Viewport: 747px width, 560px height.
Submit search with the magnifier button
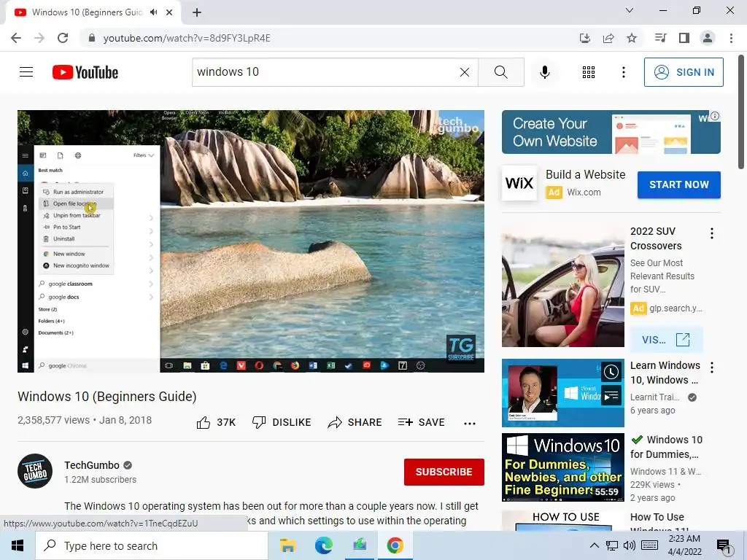[x=500, y=72]
